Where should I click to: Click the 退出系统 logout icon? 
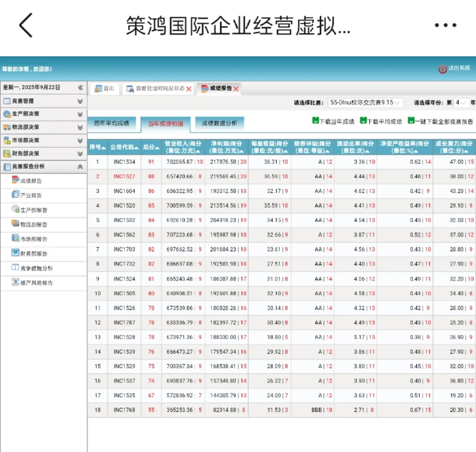pos(443,69)
